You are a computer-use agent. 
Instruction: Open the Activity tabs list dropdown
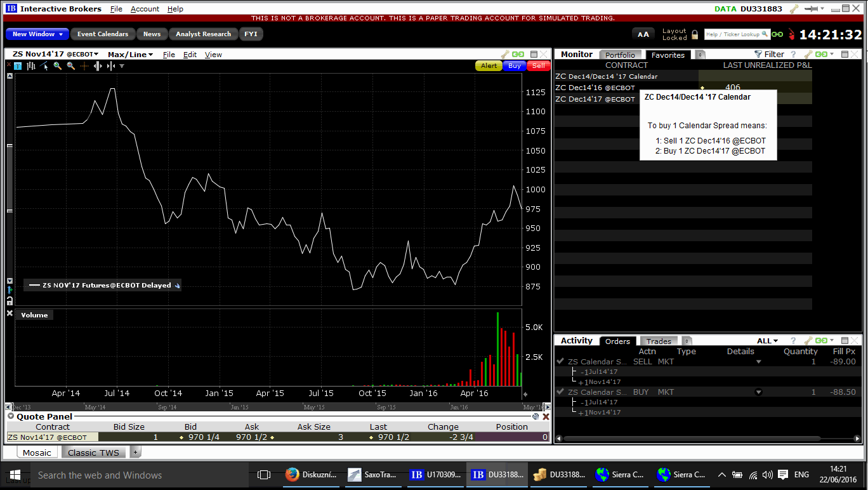[685, 341]
